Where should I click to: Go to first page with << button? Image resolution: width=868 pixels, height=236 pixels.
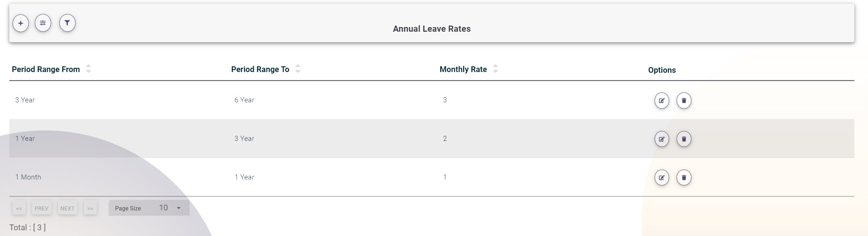(x=19, y=208)
